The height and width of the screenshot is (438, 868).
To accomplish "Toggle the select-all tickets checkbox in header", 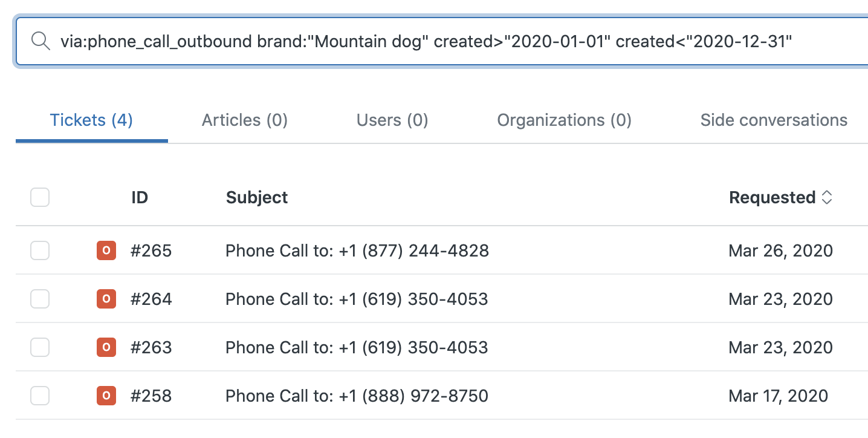I will [x=40, y=197].
